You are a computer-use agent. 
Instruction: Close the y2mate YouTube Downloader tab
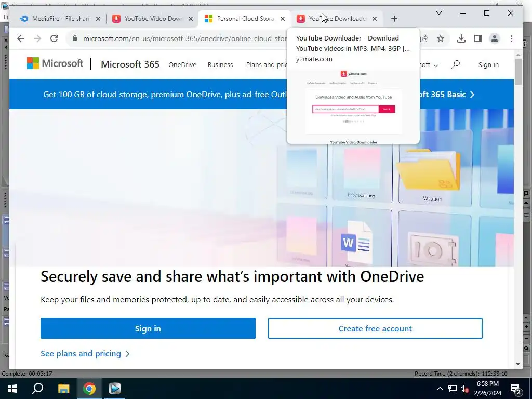click(x=375, y=19)
